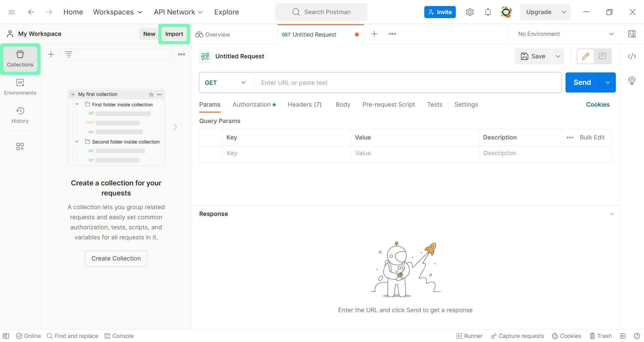Click the HTTP request type icon
Viewport: 644px width, 342px height.
point(205,56)
